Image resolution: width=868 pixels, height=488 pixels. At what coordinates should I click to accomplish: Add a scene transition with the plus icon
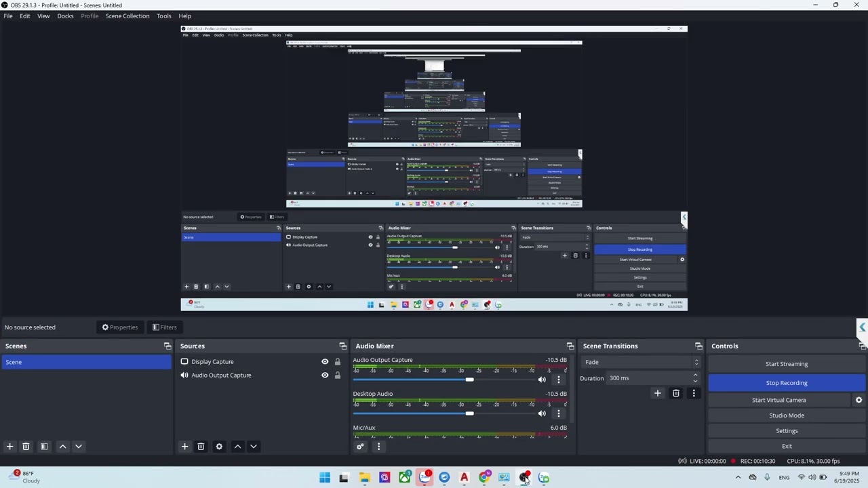pos(657,393)
